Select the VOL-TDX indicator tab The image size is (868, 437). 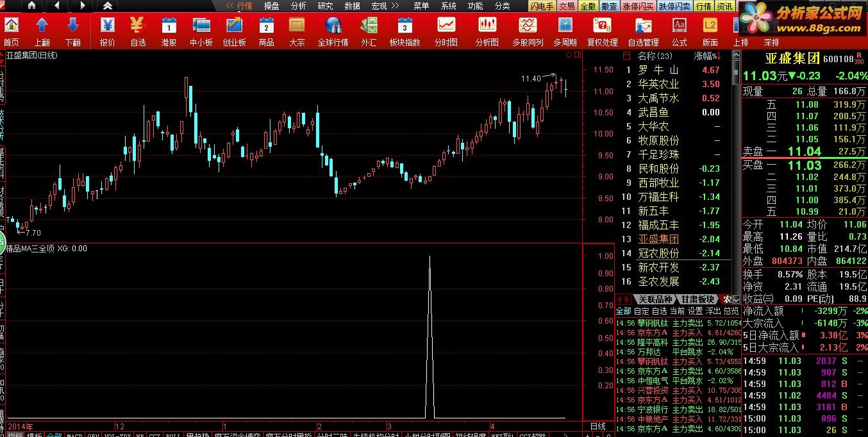coord(119,434)
